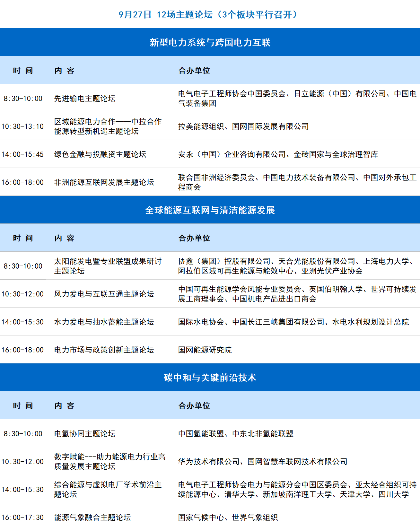Select the 中国氢能联盟 co-organizer cell

(236, 434)
